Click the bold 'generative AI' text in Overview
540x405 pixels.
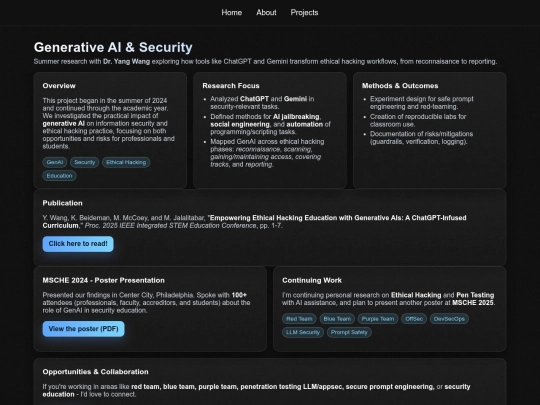pos(63,123)
